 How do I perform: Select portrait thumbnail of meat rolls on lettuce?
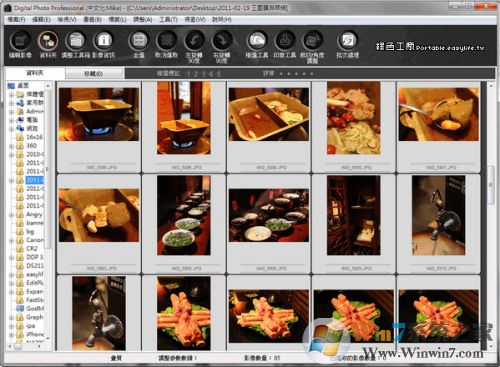(x=184, y=313)
